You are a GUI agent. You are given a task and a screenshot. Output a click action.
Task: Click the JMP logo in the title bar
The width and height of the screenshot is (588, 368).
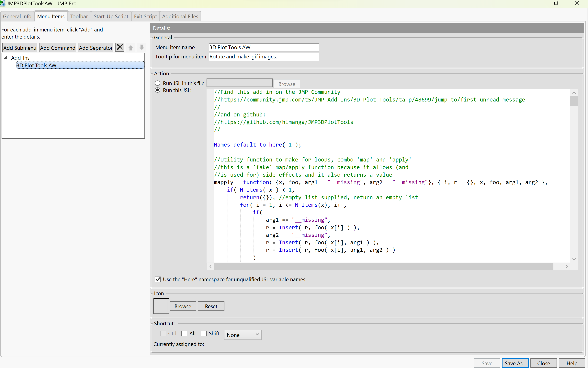[x=3, y=3]
